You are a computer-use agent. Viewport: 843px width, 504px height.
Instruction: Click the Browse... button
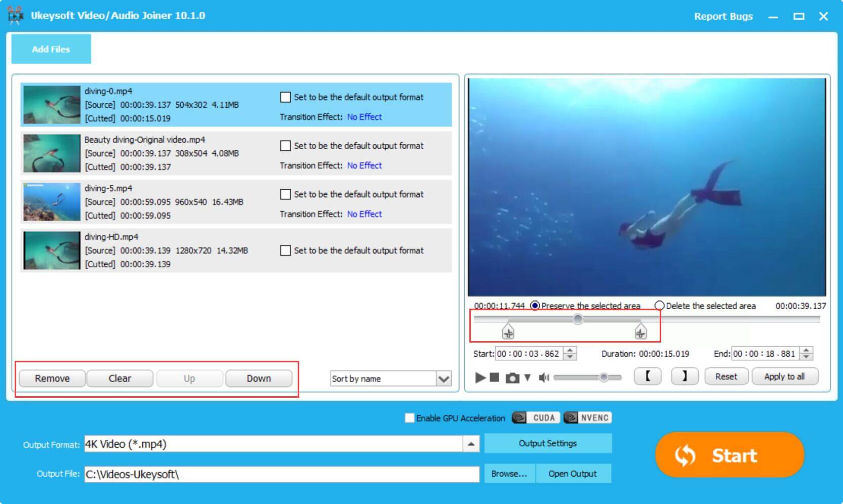coord(509,474)
